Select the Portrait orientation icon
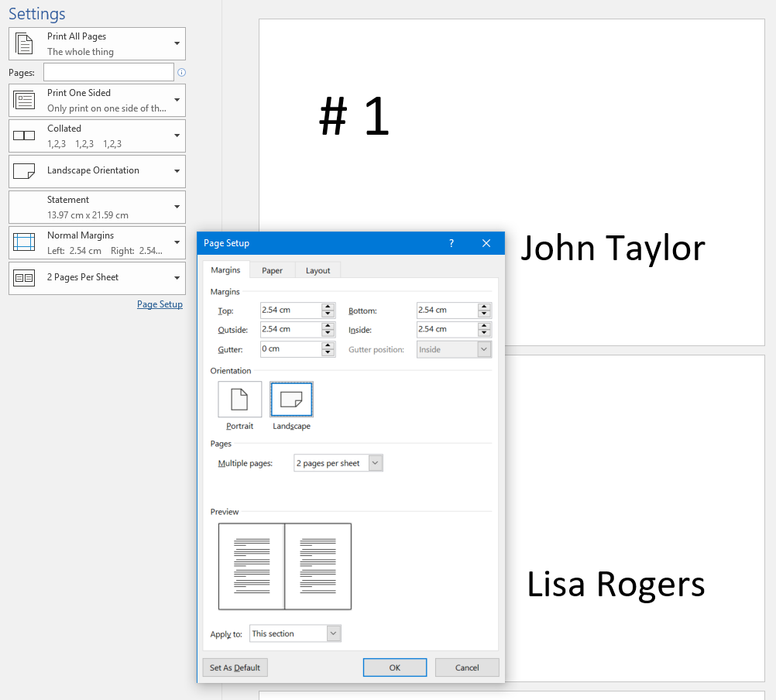The height and width of the screenshot is (700, 776). 239,400
